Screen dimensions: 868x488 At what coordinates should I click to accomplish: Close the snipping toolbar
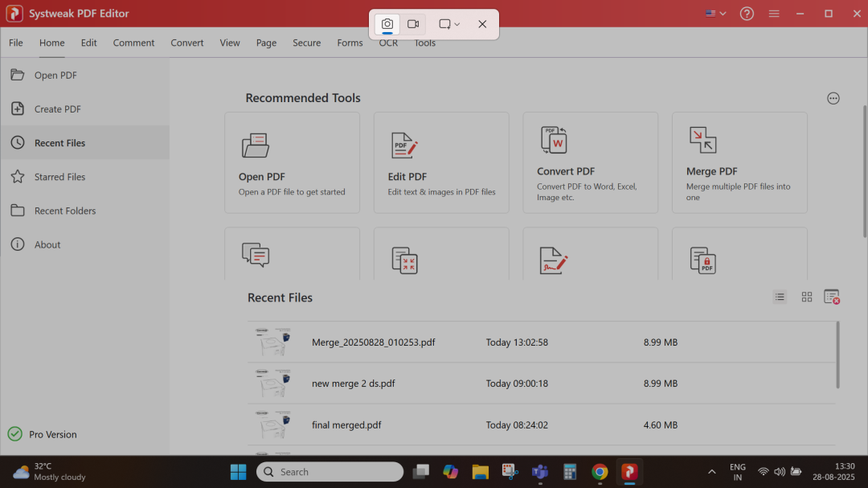click(482, 24)
